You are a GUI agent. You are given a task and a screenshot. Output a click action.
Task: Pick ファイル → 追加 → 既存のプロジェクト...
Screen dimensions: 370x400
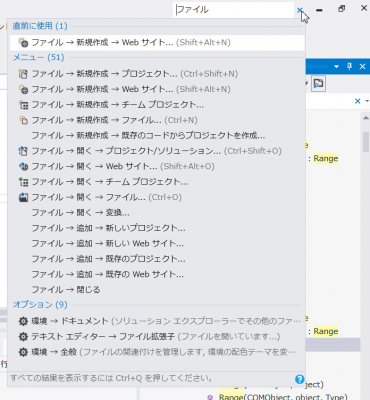pyautogui.click(x=157, y=259)
